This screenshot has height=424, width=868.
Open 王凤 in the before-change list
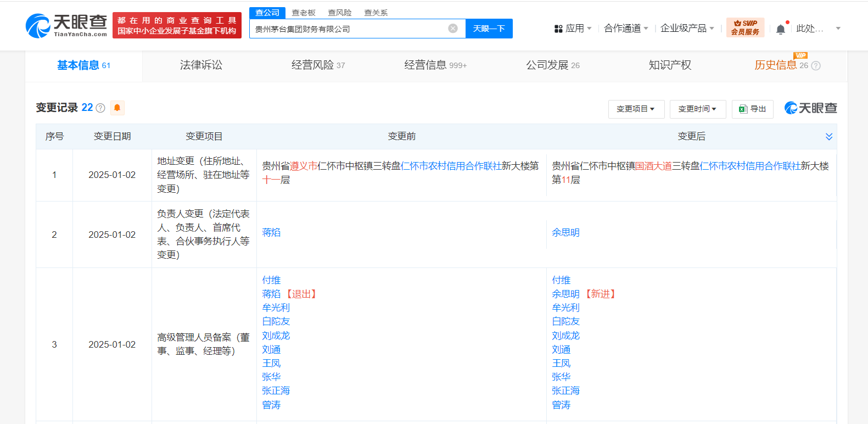[271, 364]
